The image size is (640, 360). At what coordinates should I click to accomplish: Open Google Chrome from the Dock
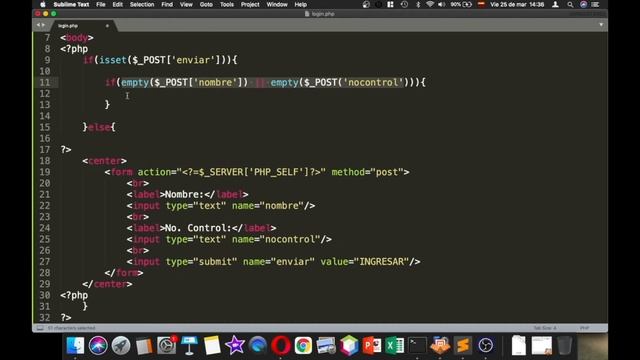point(303,345)
